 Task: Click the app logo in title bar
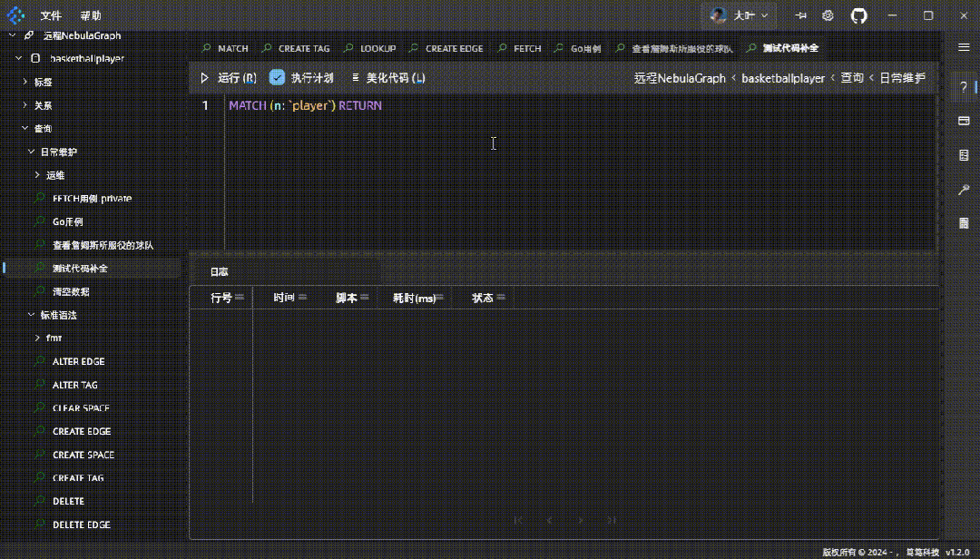tap(16, 15)
